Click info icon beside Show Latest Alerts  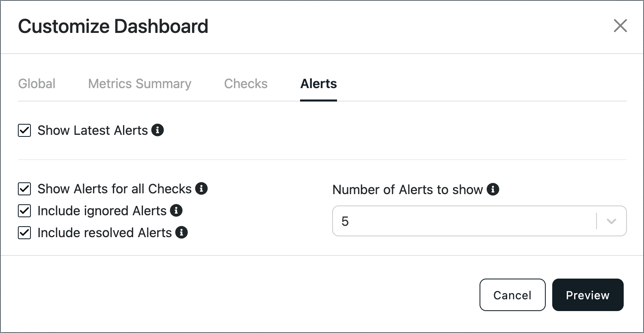coord(158,130)
